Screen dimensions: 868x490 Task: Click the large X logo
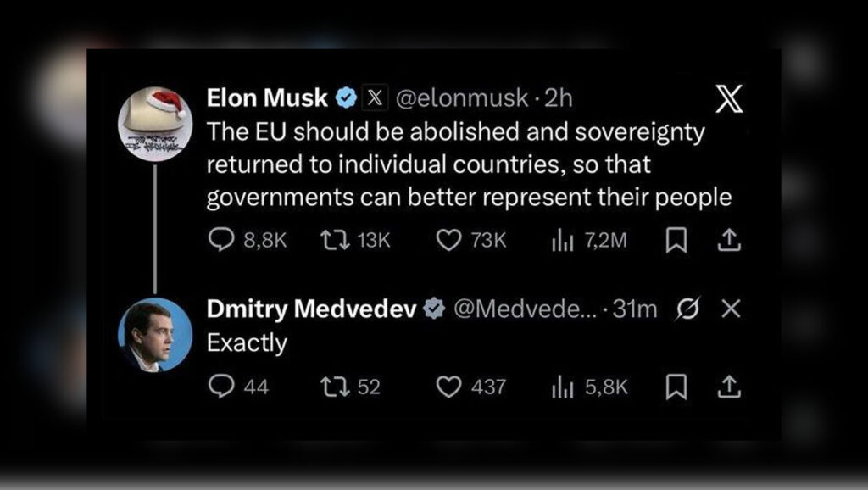click(729, 100)
